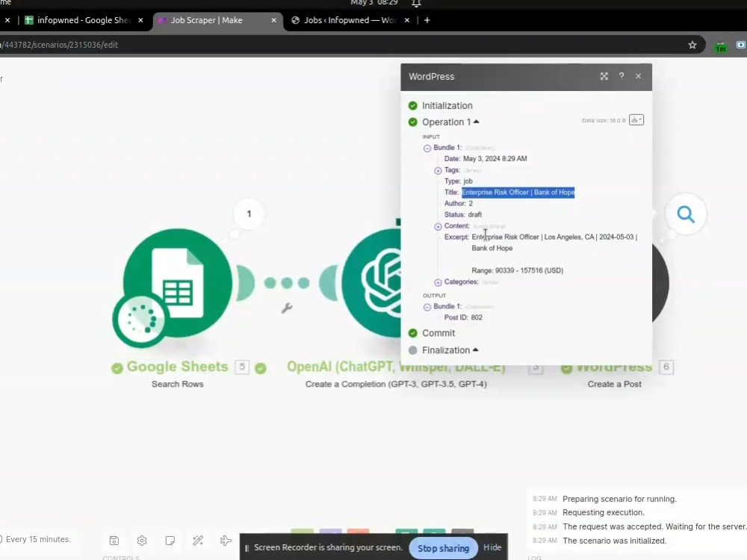The width and height of the screenshot is (747, 560).
Task: Close the WordPress output panel
Action: click(639, 76)
